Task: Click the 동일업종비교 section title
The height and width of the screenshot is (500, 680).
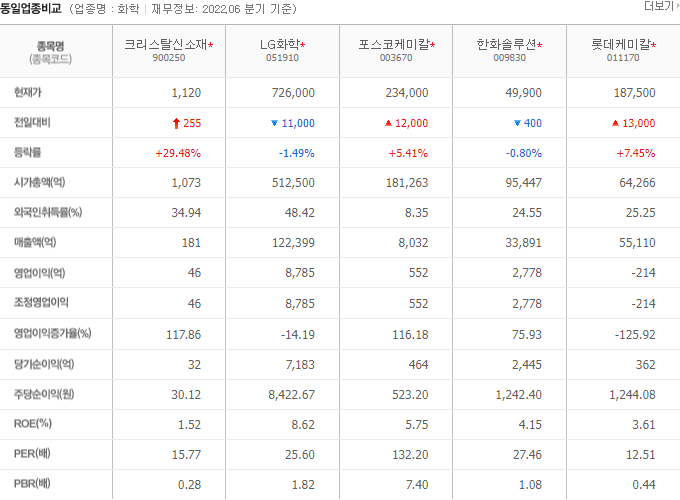Action: click(31, 9)
